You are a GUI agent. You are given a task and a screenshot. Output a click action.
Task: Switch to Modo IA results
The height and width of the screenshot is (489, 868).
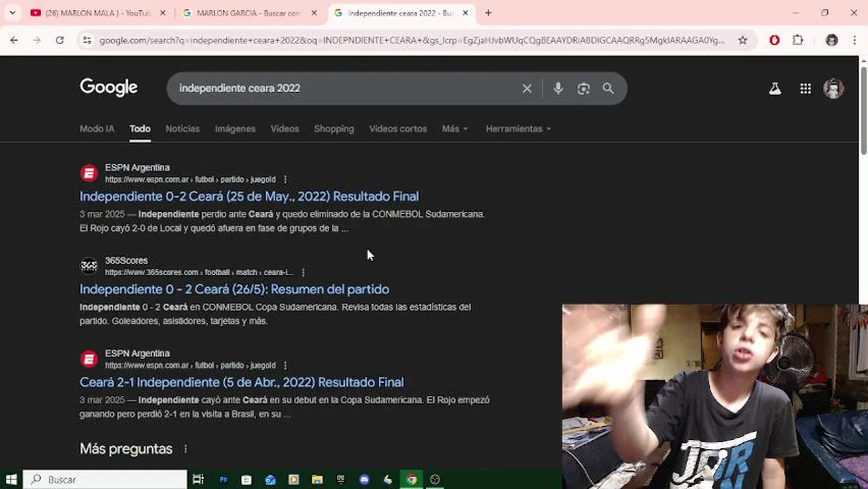(97, 128)
